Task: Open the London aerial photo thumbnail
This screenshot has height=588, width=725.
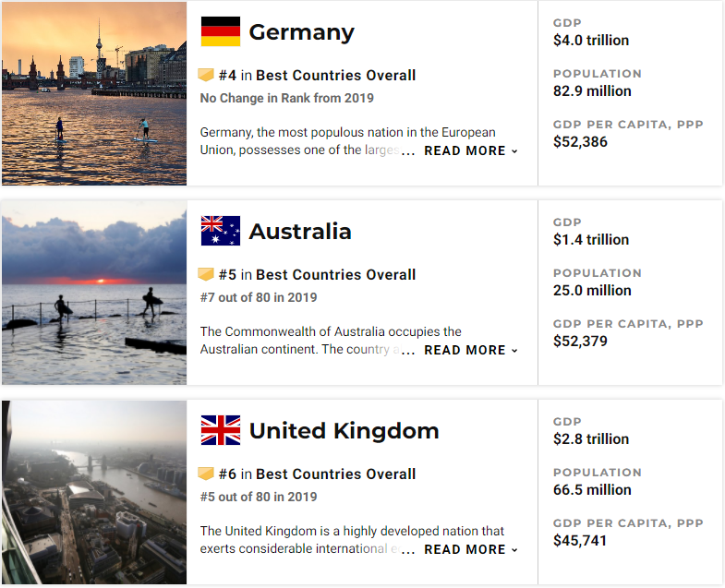Action: pos(94,492)
